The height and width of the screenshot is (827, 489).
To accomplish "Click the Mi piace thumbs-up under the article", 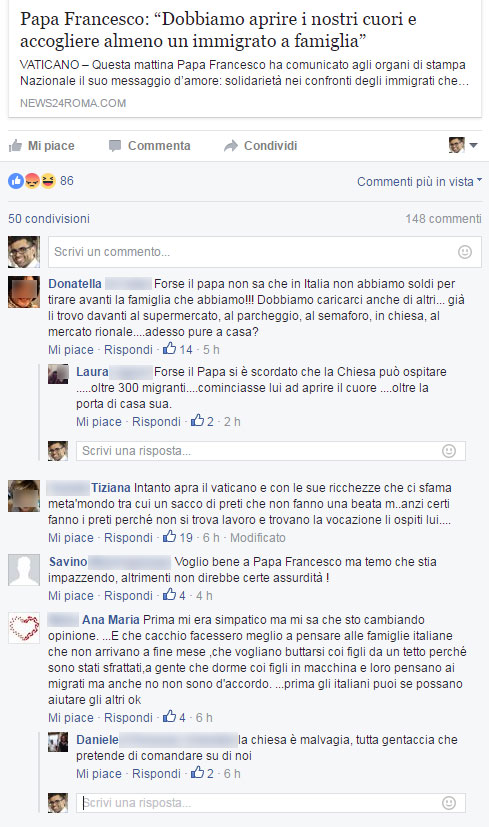I will tap(42, 146).
